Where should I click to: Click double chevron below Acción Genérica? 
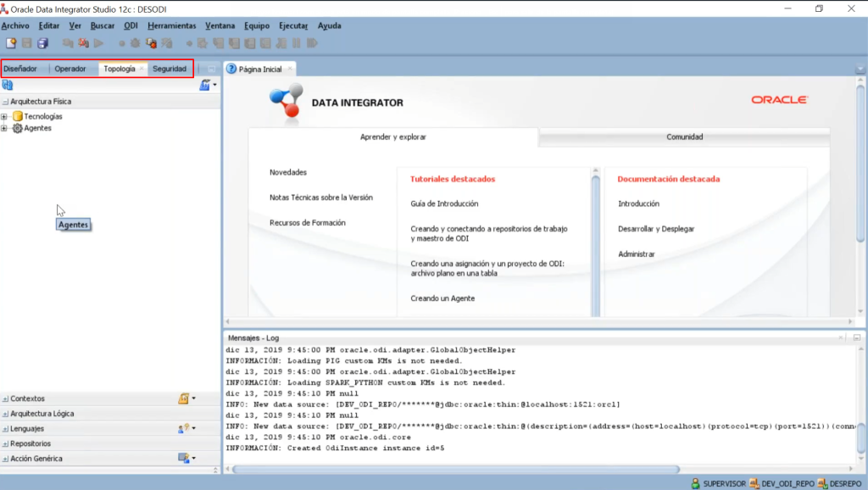[x=215, y=470]
